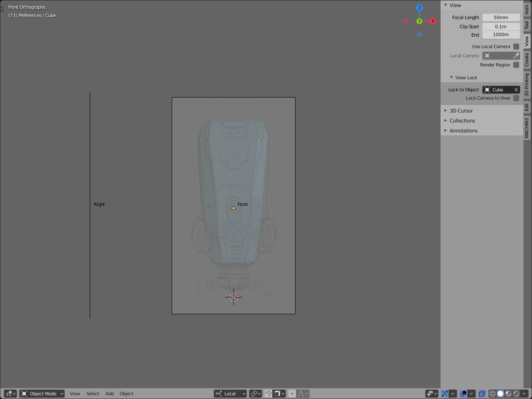This screenshot has width=532, height=399.
Task: Open the View menu in the header
Action: tap(75, 394)
